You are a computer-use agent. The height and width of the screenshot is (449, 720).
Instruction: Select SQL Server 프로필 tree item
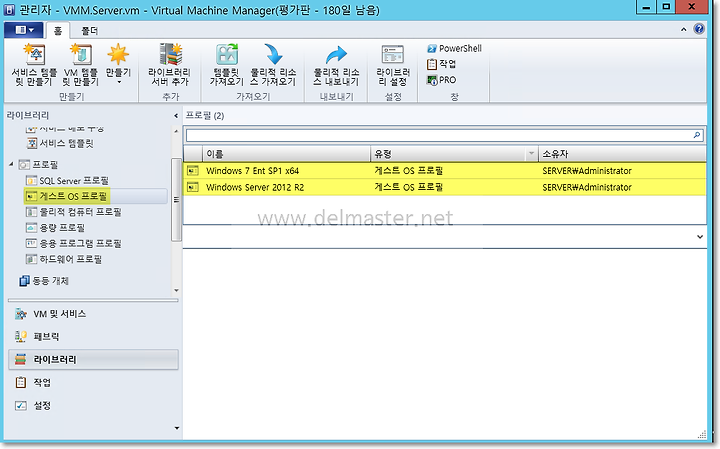pos(68,180)
